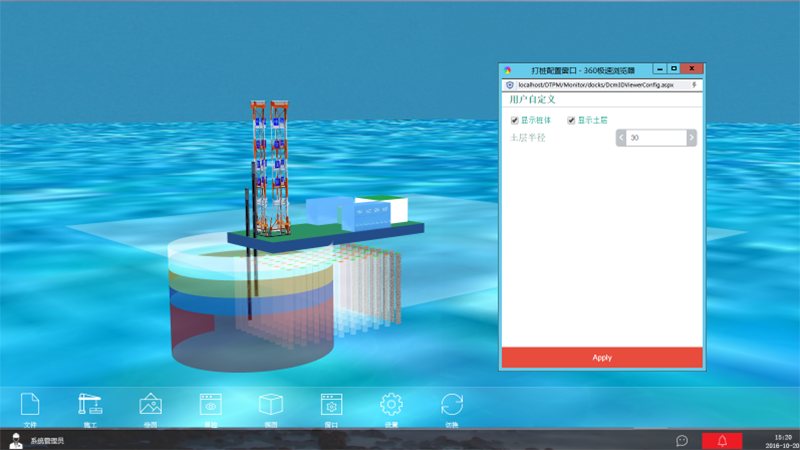Open the chat message bubble icon
Image resolution: width=800 pixels, height=450 pixels.
(682, 441)
